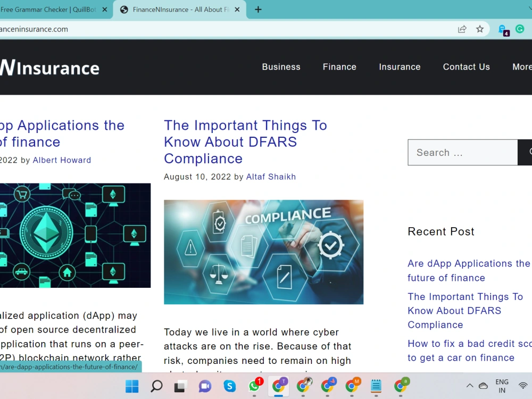Switch to Chrome window with photo profile
Screen dimensions: 532x399
[x=304, y=385]
